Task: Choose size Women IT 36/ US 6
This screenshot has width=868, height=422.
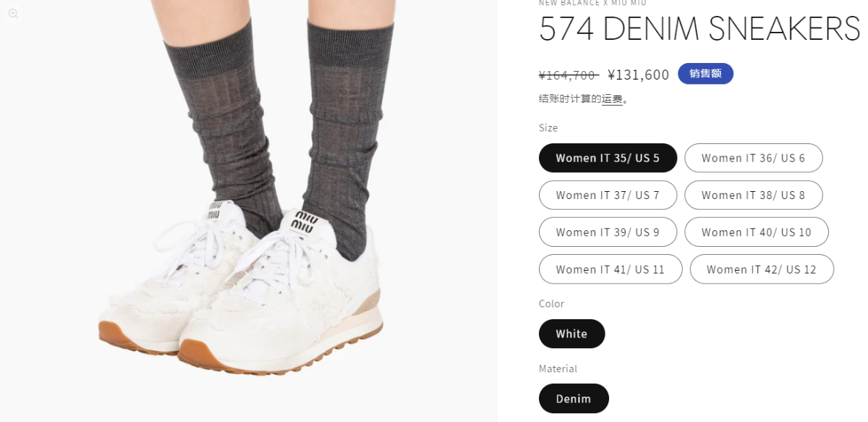Action: point(753,158)
